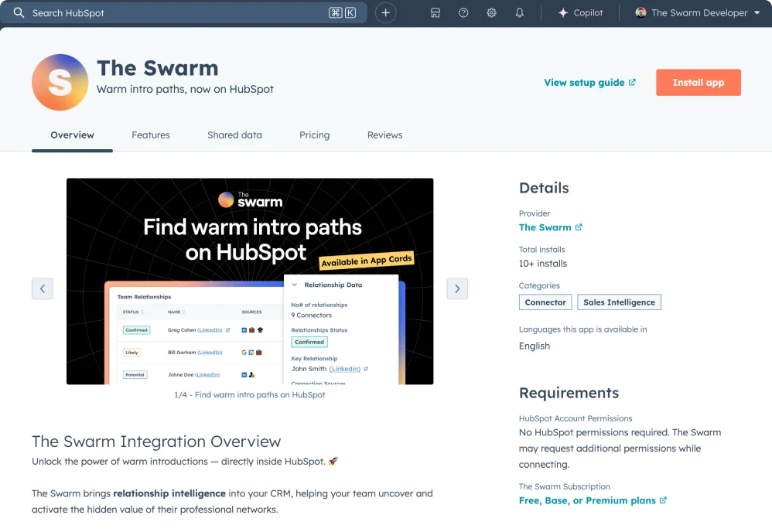Click the Install app button

(699, 82)
